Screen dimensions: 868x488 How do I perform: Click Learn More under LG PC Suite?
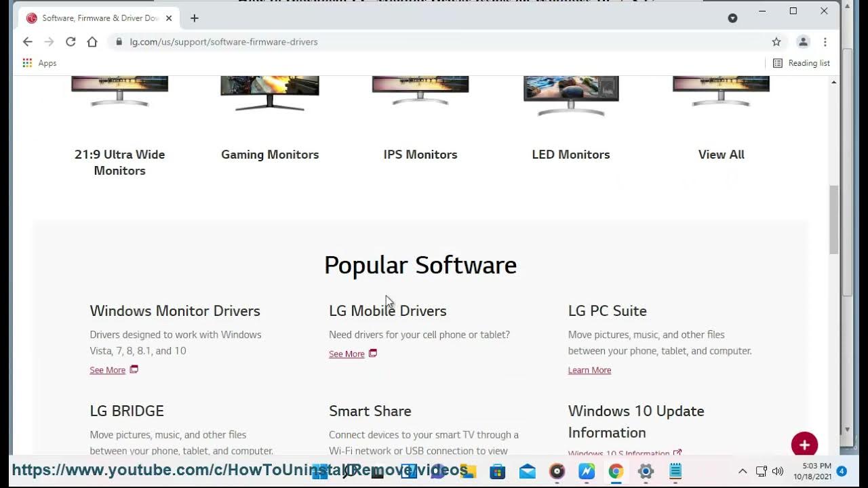(589, 370)
